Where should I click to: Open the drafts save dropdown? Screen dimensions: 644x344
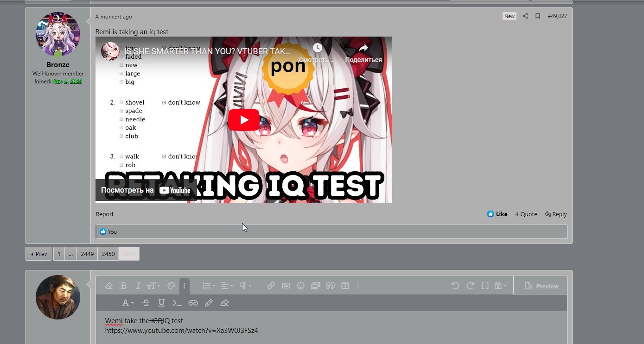pyautogui.click(x=500, y=286)
